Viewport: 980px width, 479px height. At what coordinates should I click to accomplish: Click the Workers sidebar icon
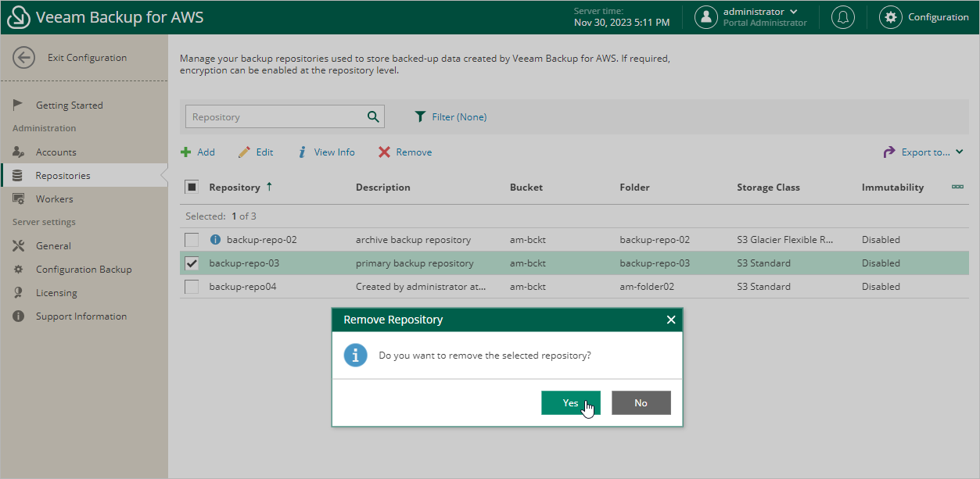coord(18,199)
